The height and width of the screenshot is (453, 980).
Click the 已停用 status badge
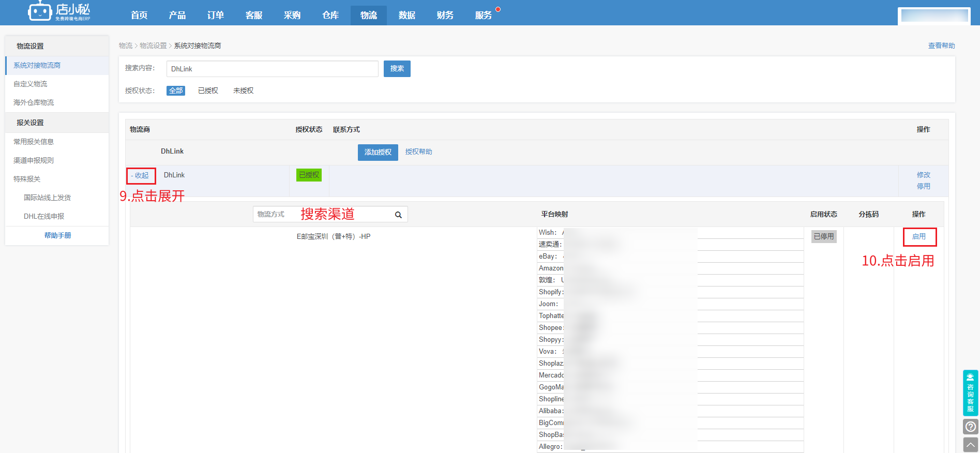tap(824, 236)
